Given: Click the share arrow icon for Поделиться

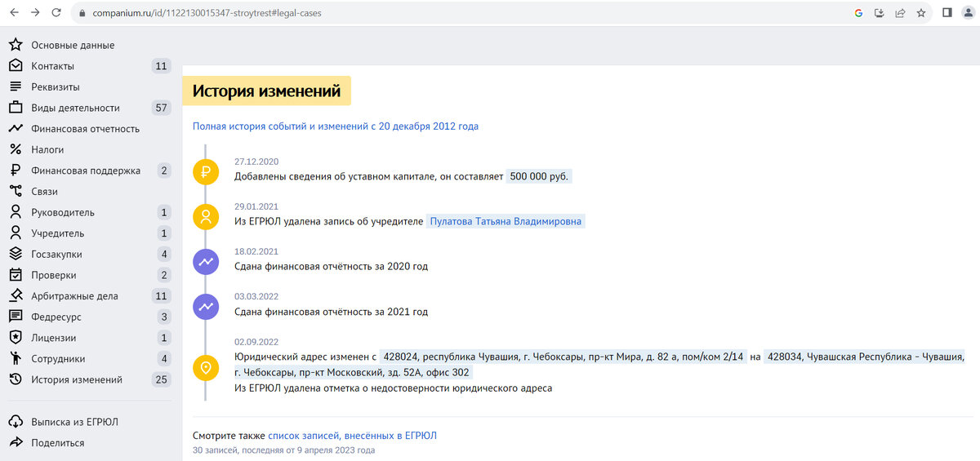Looking at the screenshot, I should [x=15, y=443].
